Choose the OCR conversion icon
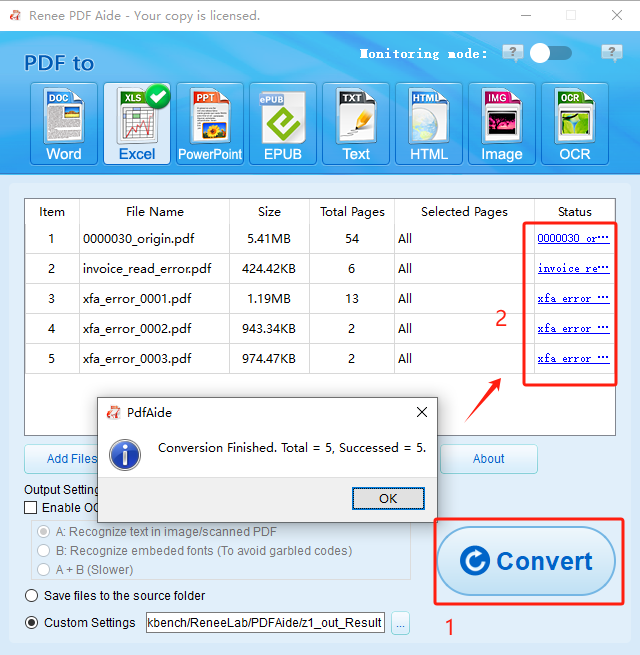 point(575,123)
